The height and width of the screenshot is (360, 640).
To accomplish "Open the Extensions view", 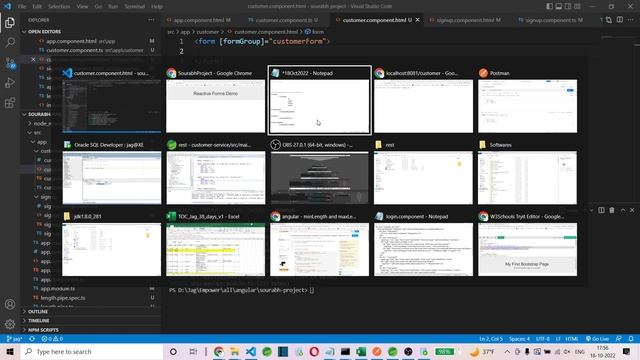I will click(10, 102).
